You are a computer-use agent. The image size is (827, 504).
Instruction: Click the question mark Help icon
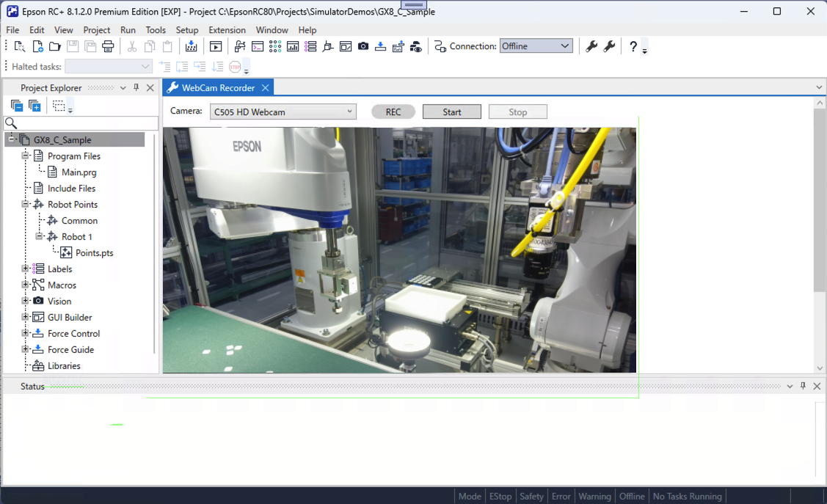(x=633, y=47)
